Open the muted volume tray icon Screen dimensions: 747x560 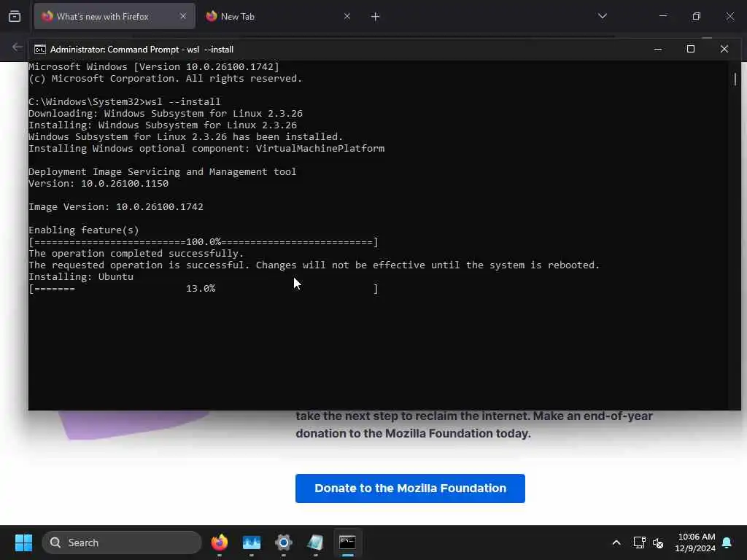[658, 542]
